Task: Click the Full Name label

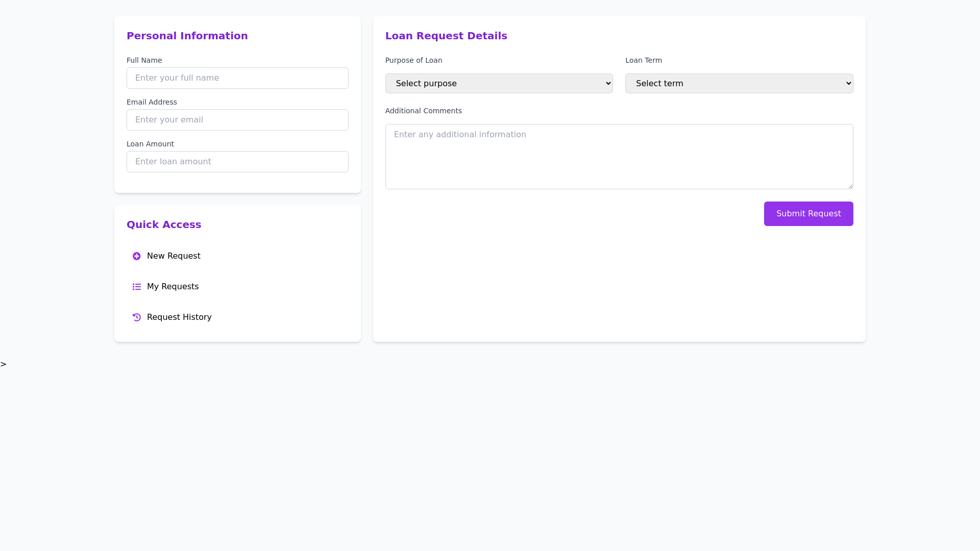Action: click(x=144, y=60)
